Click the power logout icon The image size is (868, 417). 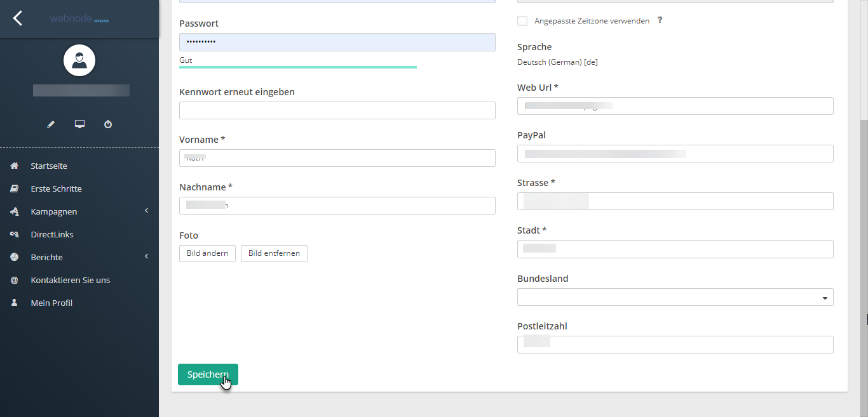pos(108,124)
